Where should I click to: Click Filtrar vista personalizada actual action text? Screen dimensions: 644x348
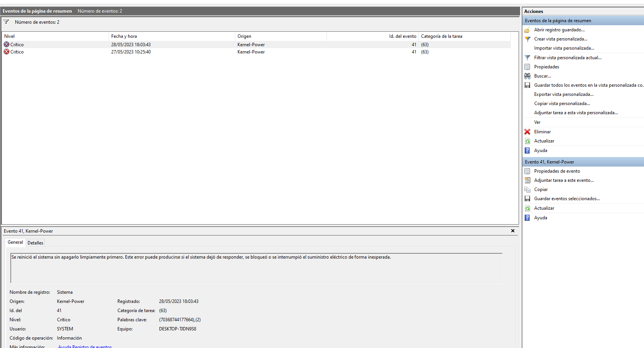(x=568, y=58)
